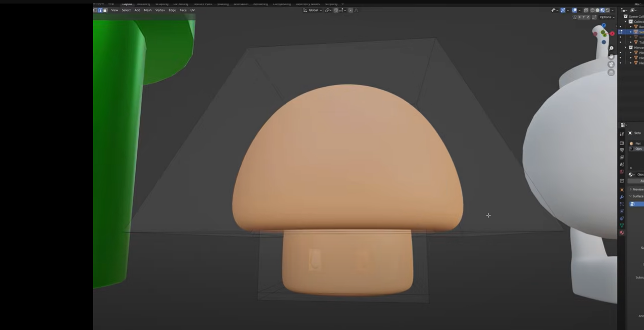Open the Material properties tab

(x=622, y=233)
